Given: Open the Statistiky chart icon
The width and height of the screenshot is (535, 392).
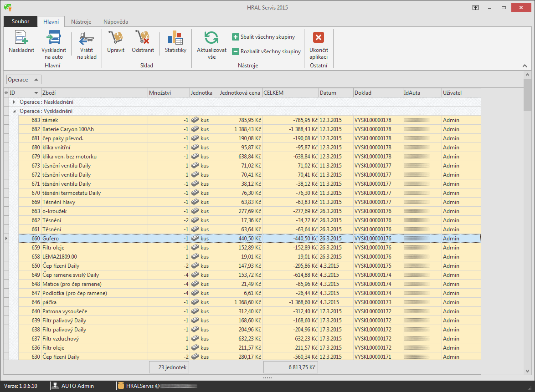Looking at the screenshot, I should (175, 38).
